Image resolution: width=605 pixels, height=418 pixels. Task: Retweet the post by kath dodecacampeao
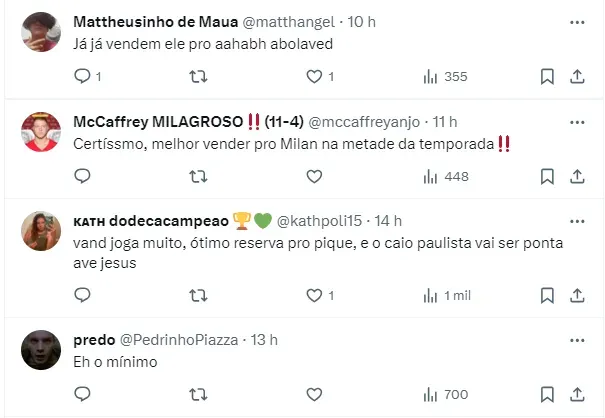click(199, 295)
